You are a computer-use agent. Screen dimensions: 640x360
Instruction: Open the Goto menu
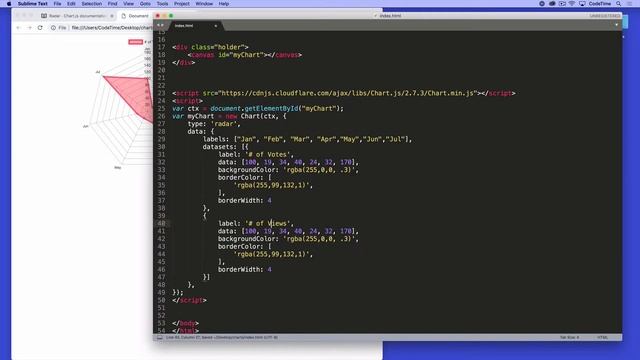pyautogui.click(x=145, y=4)
